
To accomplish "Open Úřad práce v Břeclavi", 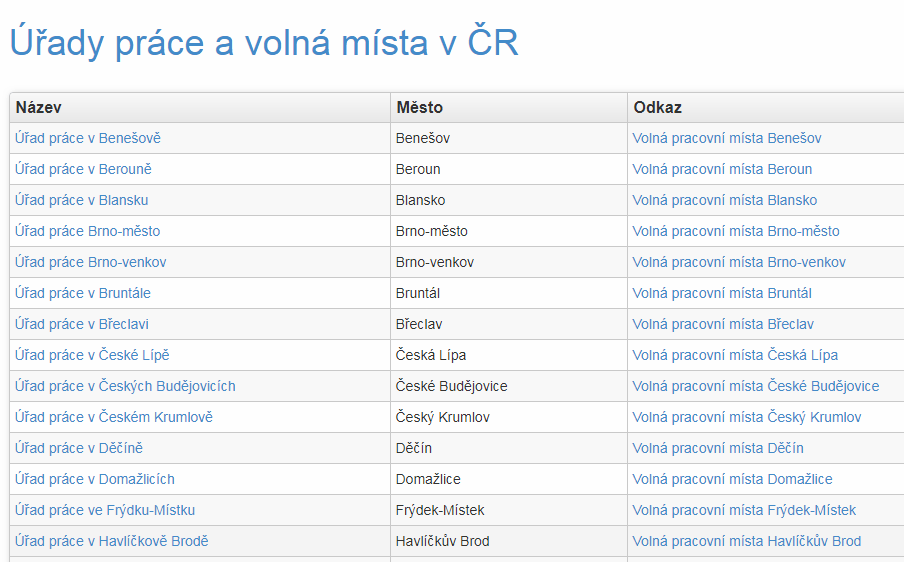I will (x=82, y=324).
